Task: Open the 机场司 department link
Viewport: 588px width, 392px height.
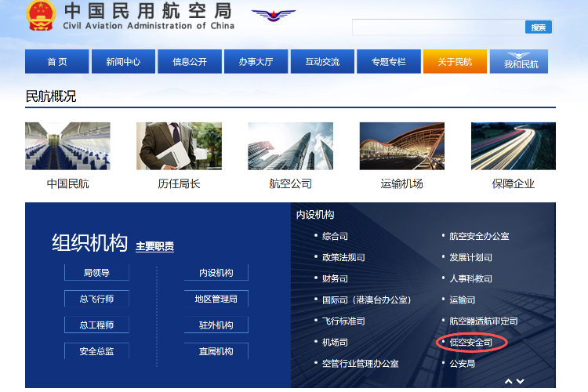Action: [335, 343]
